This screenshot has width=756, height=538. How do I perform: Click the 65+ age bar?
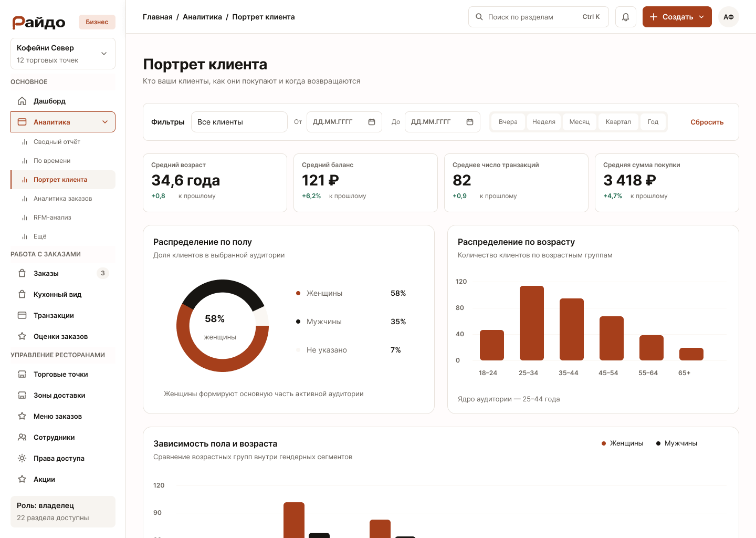click(691, 354)
